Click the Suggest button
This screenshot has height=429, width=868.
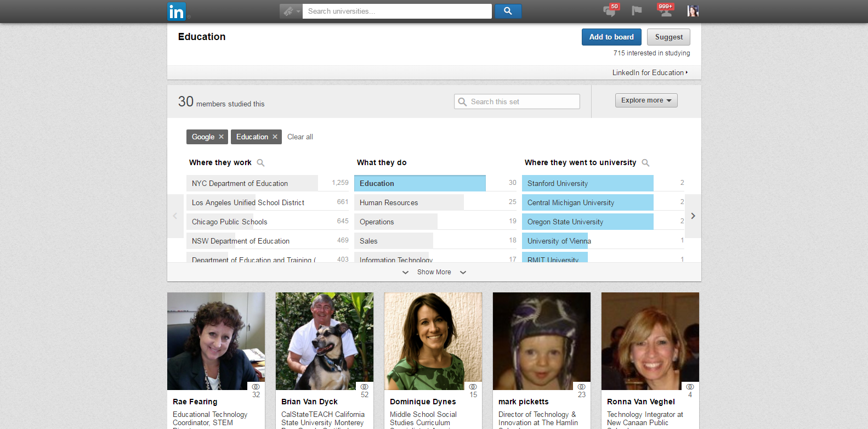(x=668, y=37)
